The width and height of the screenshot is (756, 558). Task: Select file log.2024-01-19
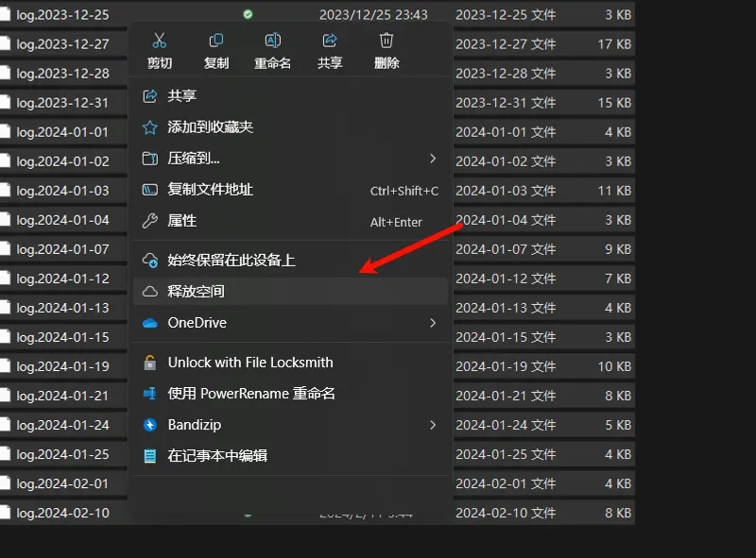coord(62,366)
